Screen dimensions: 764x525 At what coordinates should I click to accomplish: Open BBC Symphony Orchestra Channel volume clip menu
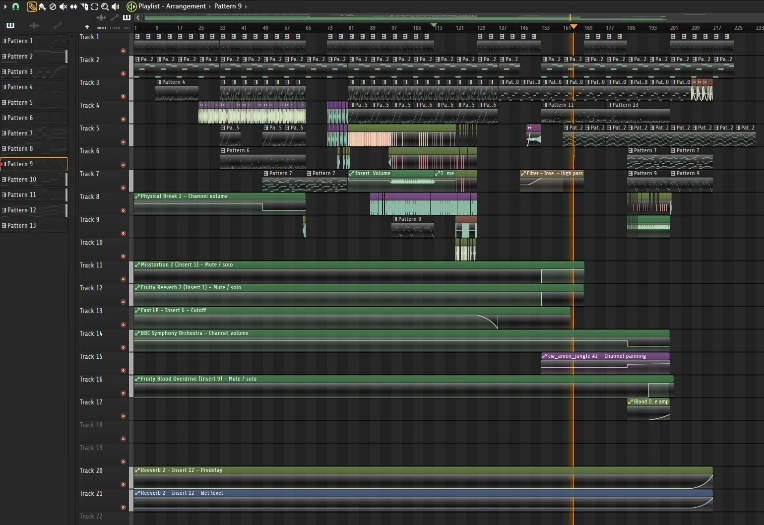[137, 333]
